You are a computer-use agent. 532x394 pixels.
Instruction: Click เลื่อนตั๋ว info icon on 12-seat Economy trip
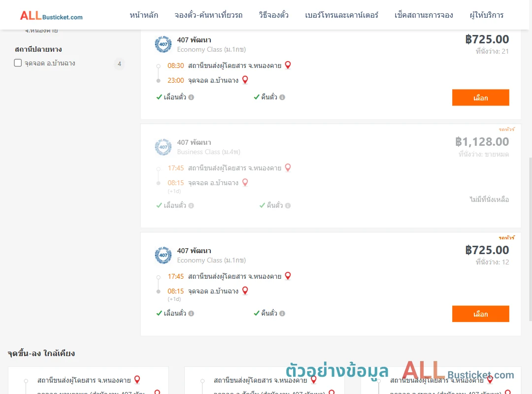click(x=191, y=314)
